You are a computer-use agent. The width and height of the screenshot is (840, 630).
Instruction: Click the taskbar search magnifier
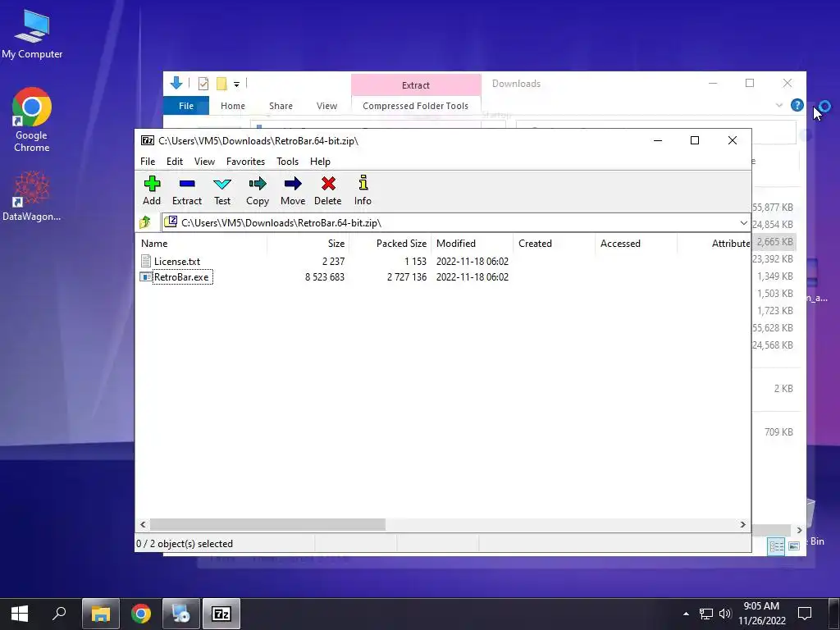click(x=59, y=614)
